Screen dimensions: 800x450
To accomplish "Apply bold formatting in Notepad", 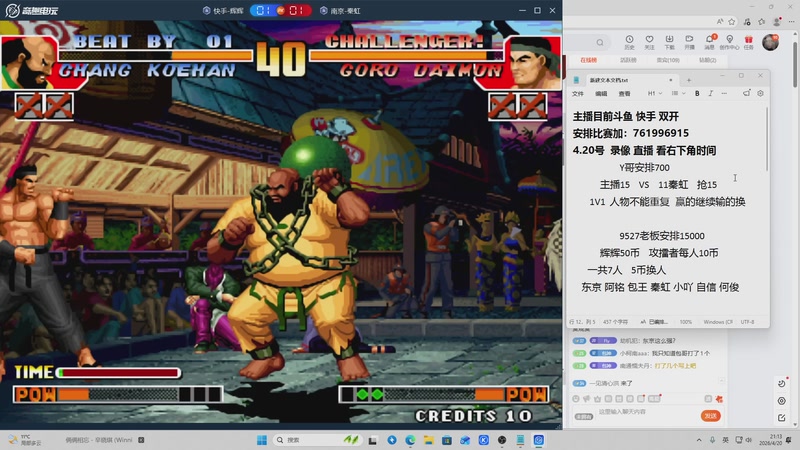I will point(697,93).
